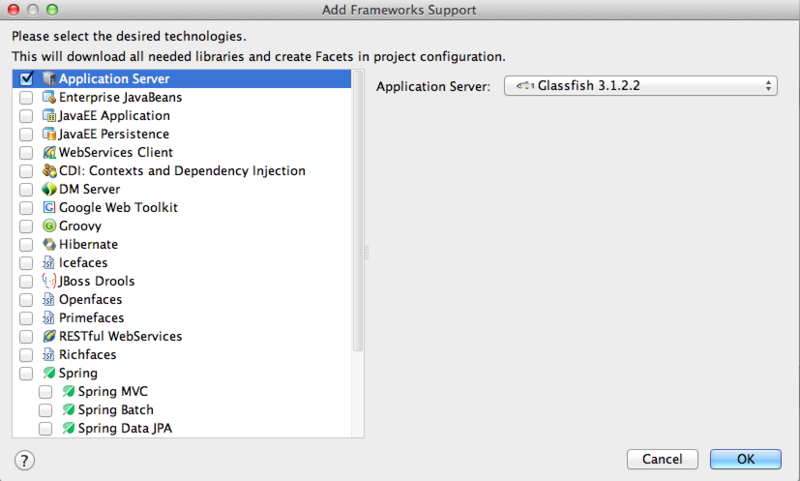
Task: Click the JavaEE Application icon
Action: (49, 115)
